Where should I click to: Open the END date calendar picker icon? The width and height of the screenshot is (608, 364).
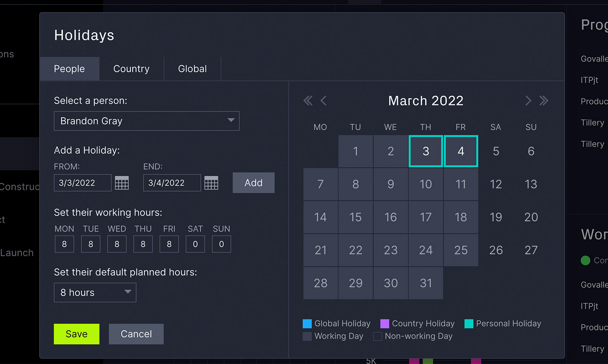pyautogui.click(x=211, y=183)
